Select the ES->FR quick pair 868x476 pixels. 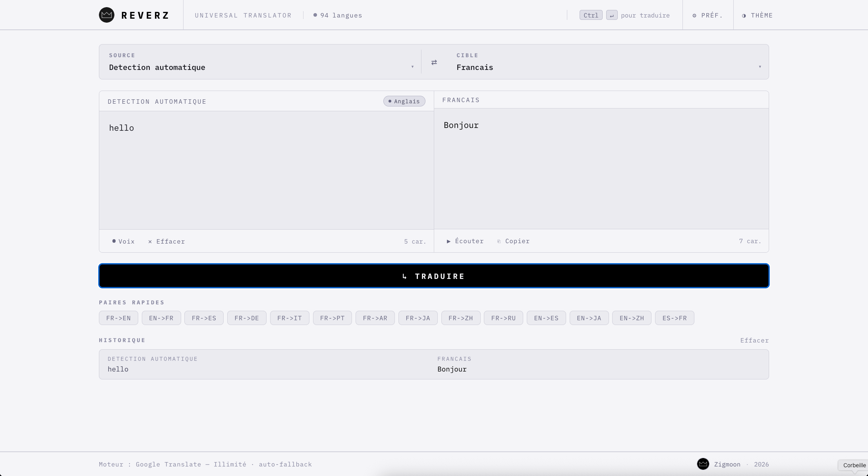pos(675,318)
